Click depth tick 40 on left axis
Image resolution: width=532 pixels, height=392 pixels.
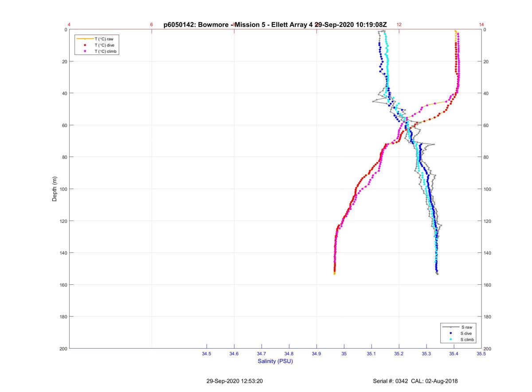click(x=64, y=93)
